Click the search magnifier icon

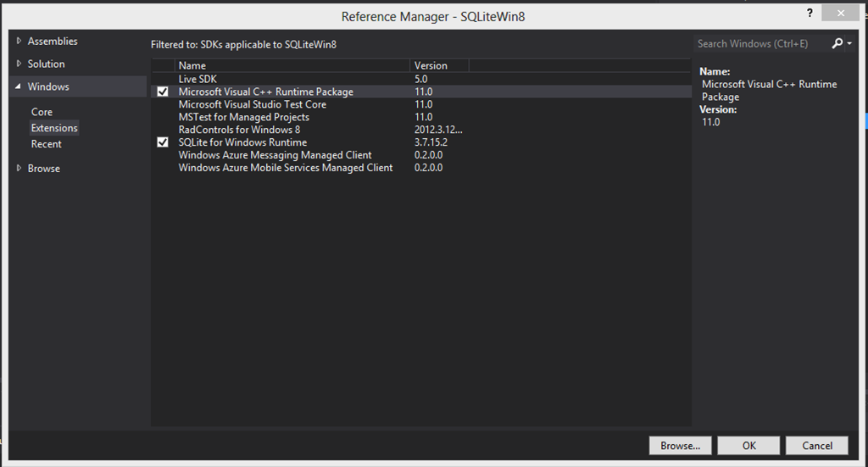[x=837, y=43]
